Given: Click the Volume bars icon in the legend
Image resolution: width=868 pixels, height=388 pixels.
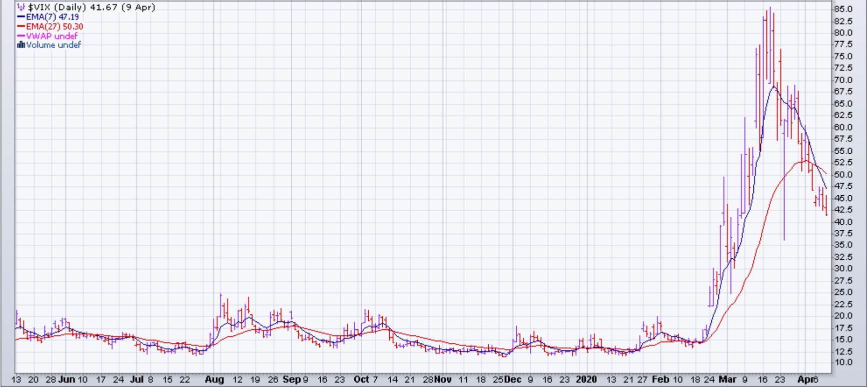Looking at the screenshot, I should [x=21, y=45].
